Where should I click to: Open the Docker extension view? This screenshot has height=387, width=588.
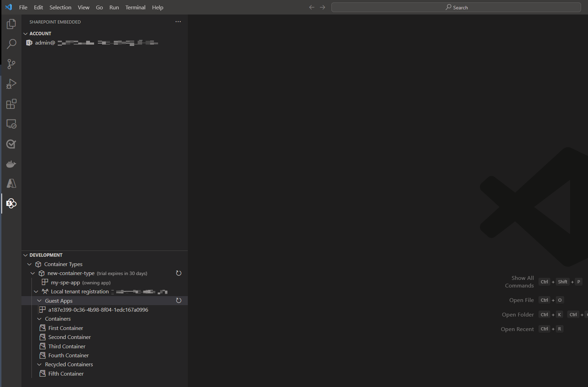click(11, 164)
